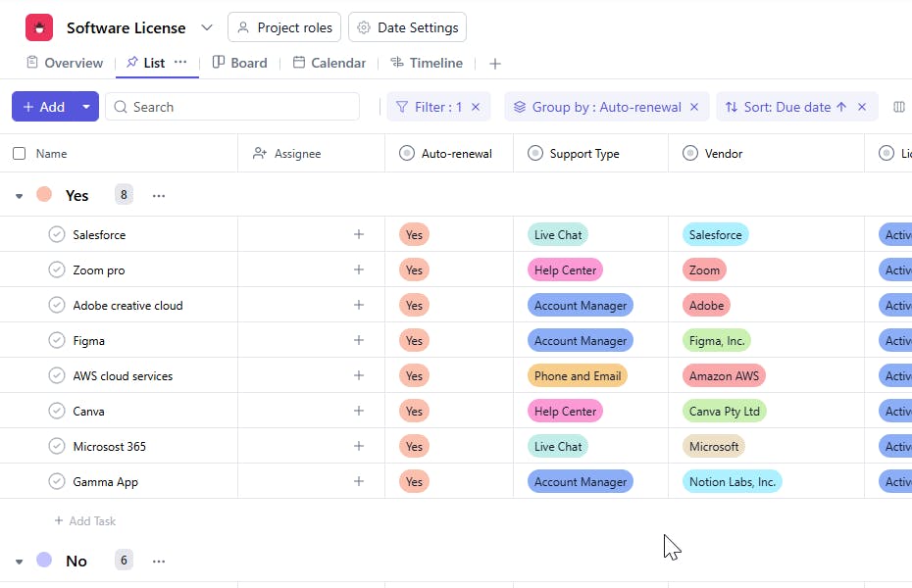This screenshot has height=588, width=912.
Task: Click the pin icon beside the List tab
Action: point(131,63)
